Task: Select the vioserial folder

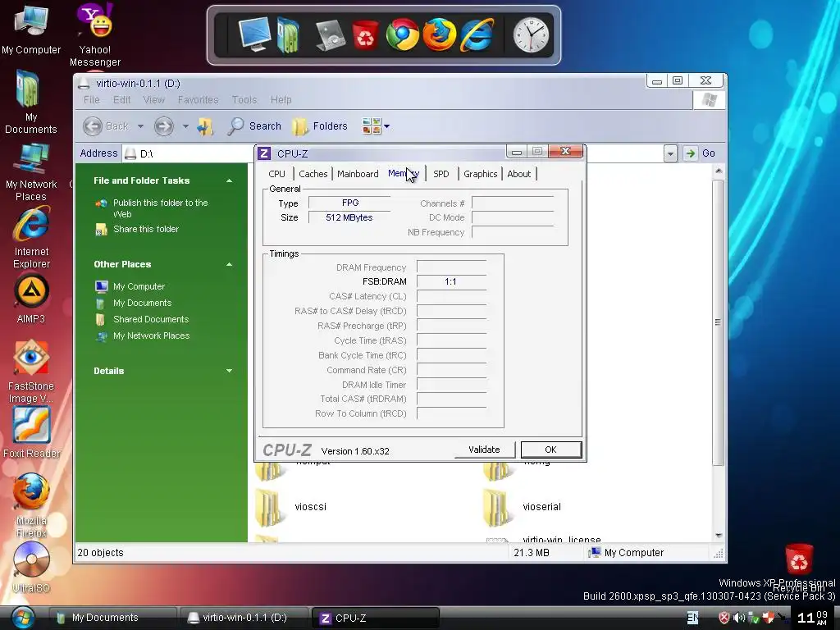Action: pyautogui.click(x=523, y=507)
